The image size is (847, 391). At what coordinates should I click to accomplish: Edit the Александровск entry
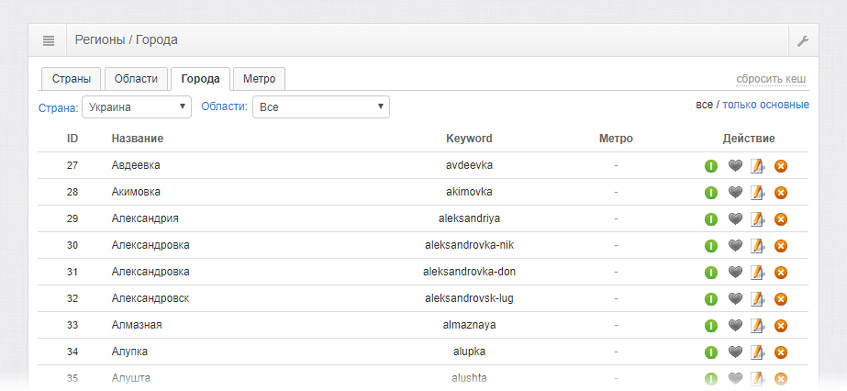click(x=758, y=299)
